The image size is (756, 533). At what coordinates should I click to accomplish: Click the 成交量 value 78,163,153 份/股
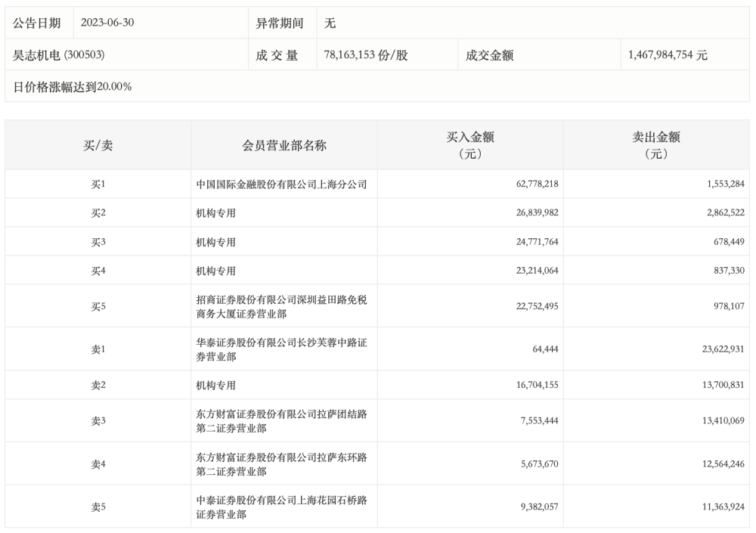pyautogui.click(x=366, y=54)
